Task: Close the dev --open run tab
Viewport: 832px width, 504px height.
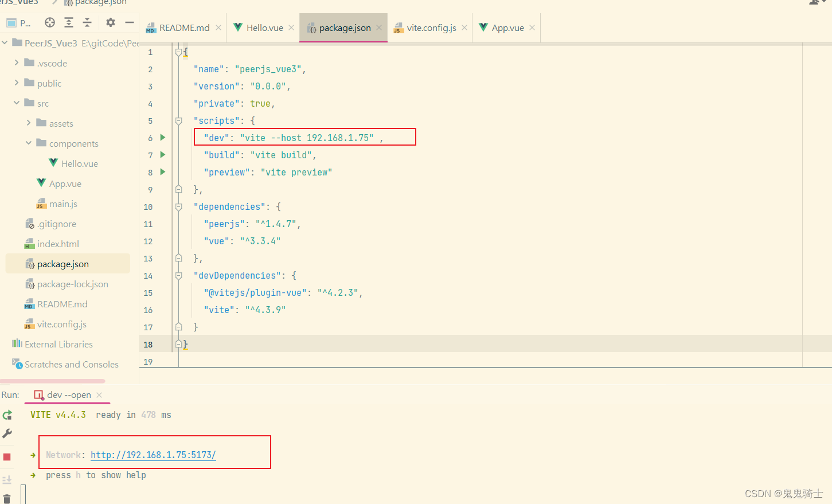Action: (99, 395)
